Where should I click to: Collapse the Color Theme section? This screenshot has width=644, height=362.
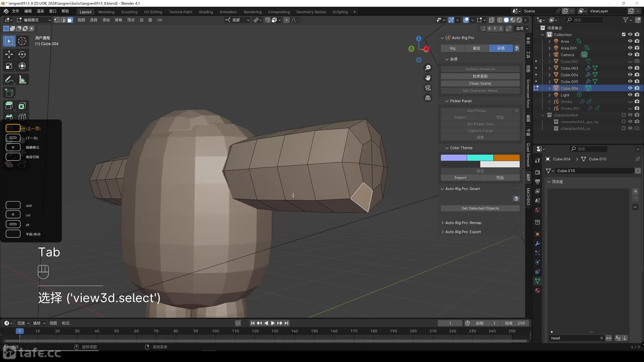447,148
